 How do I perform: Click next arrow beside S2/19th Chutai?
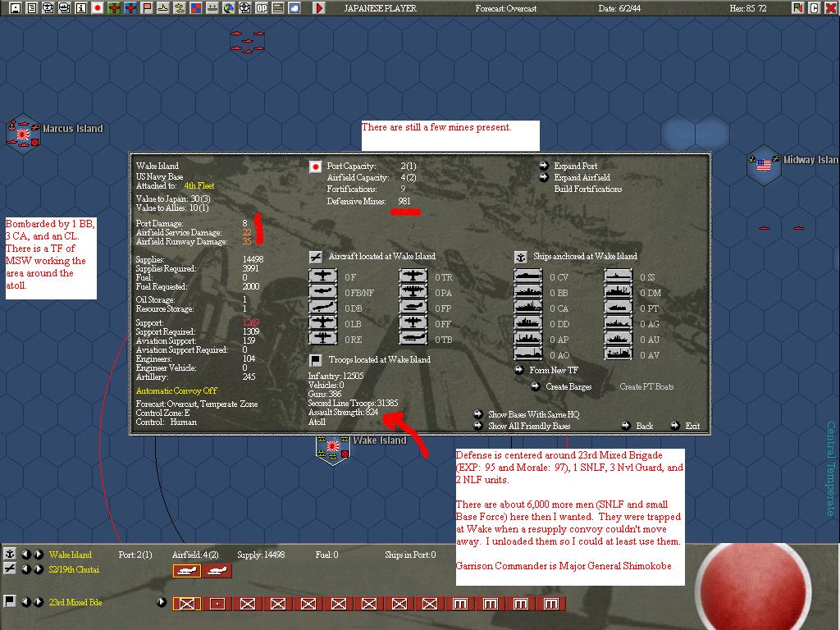(38, 569)
